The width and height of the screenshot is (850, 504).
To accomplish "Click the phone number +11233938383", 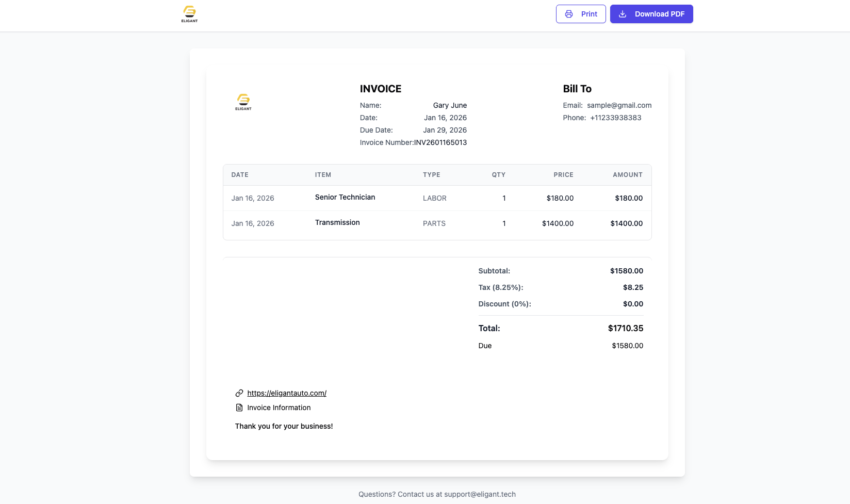I will (x=615, y=118).
